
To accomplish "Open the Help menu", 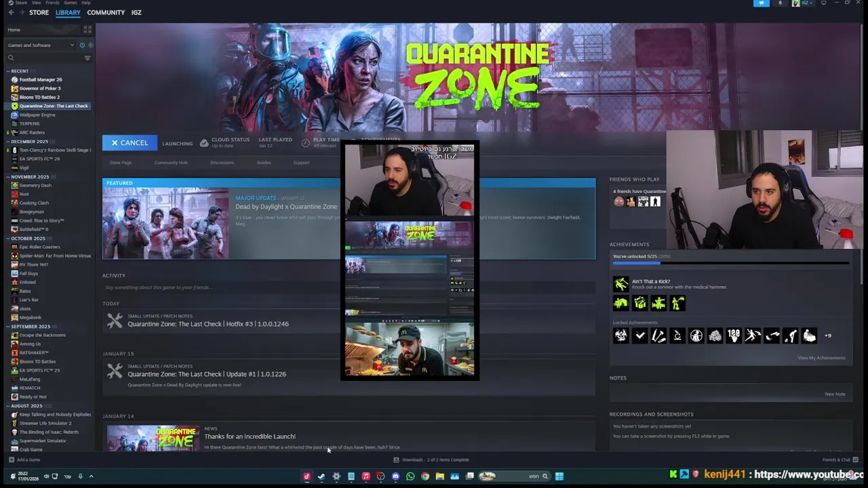I will click(85, 3).
